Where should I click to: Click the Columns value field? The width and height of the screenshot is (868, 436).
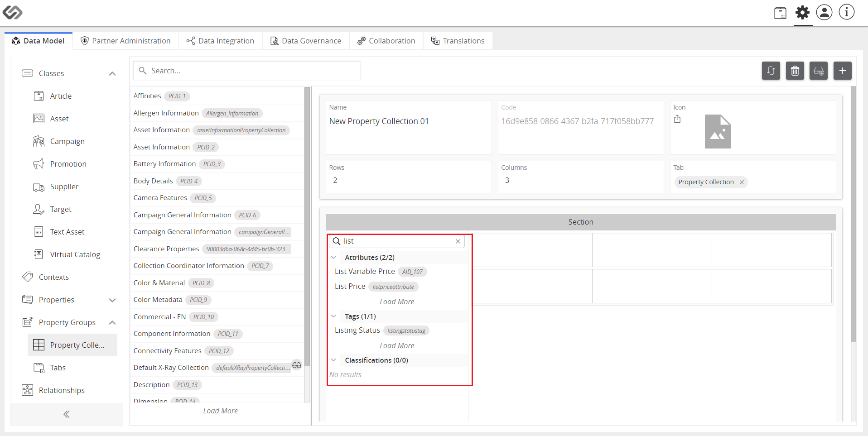[581, 180]
